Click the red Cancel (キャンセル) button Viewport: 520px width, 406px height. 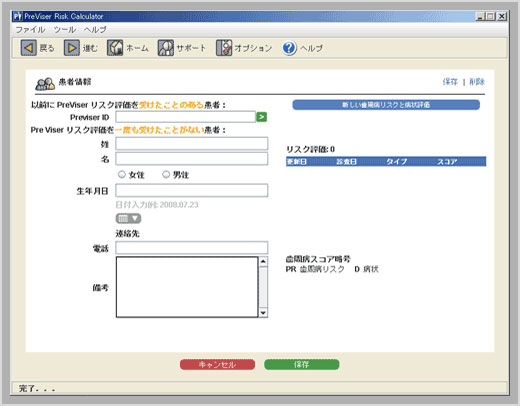click(x=217, y=364)
